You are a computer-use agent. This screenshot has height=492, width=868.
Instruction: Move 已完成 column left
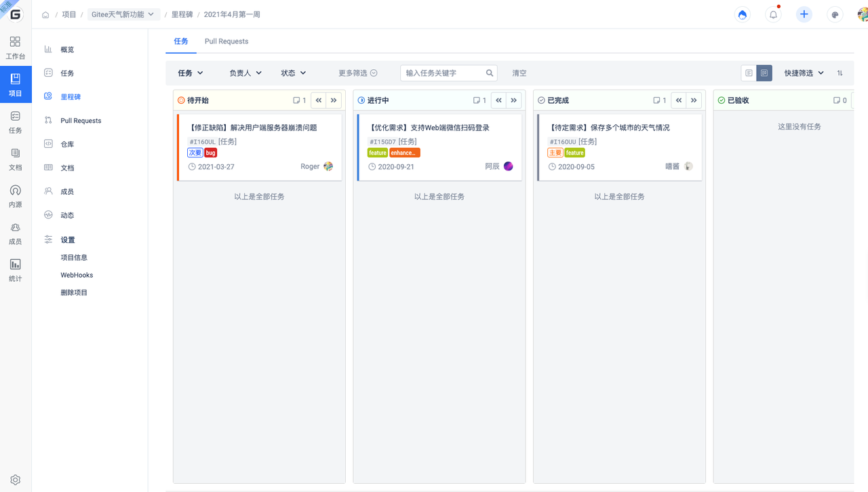click(x=679, y=100)
